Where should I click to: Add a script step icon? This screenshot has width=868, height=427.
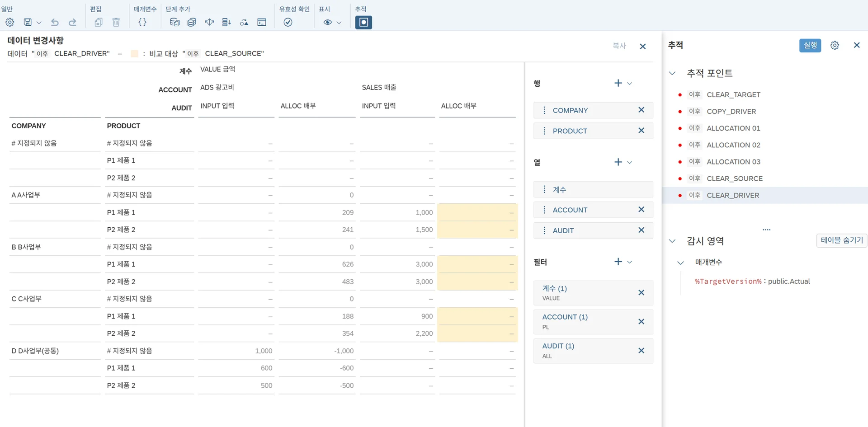point(262,22)
